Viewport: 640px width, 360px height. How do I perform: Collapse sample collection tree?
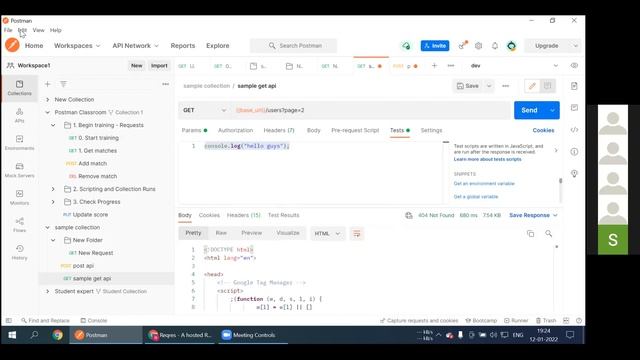47,227
